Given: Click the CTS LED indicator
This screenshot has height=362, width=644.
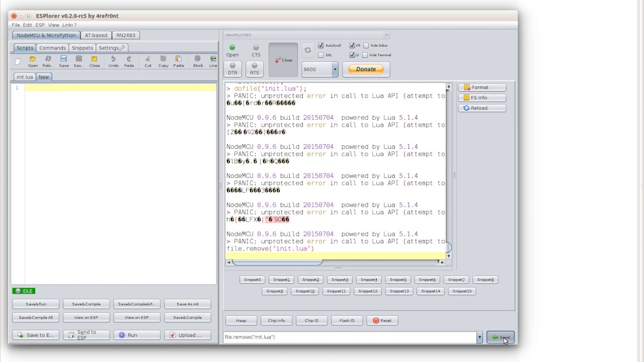Looking at the screenshot, I should click(256, 48).
